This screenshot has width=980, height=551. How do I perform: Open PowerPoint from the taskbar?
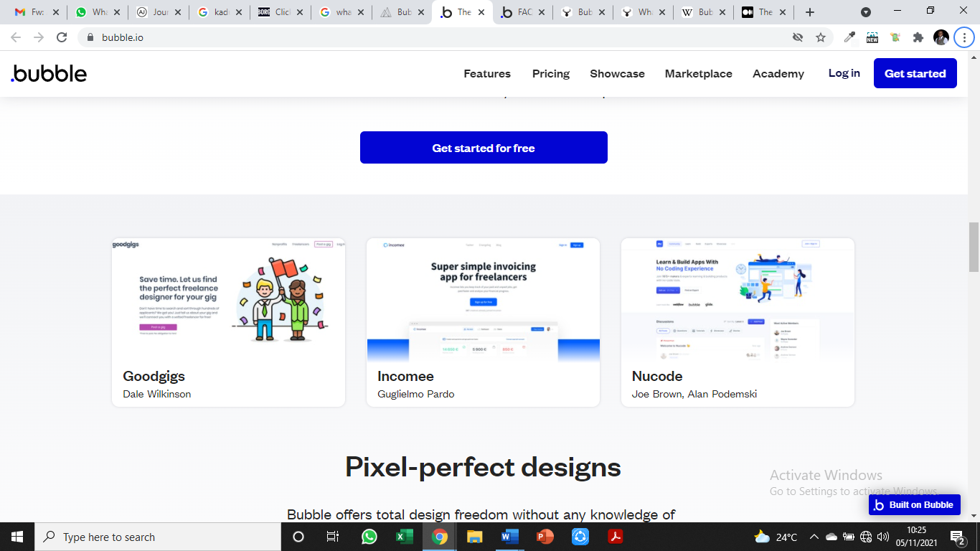pos(545,537)
